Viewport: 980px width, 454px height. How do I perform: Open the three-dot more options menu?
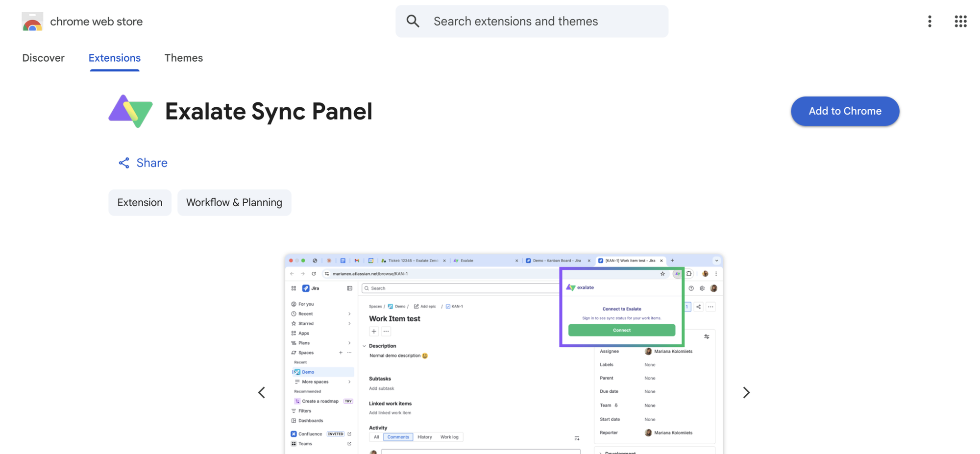930,21
